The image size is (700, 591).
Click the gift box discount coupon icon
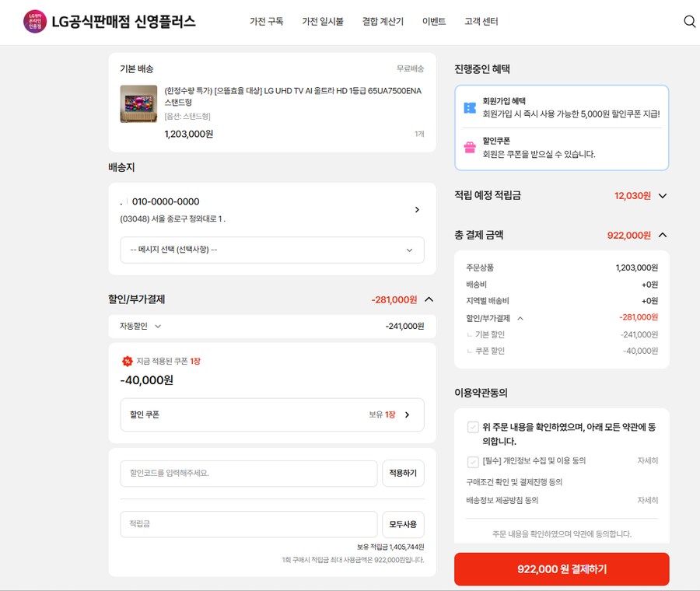coord(470,147)
